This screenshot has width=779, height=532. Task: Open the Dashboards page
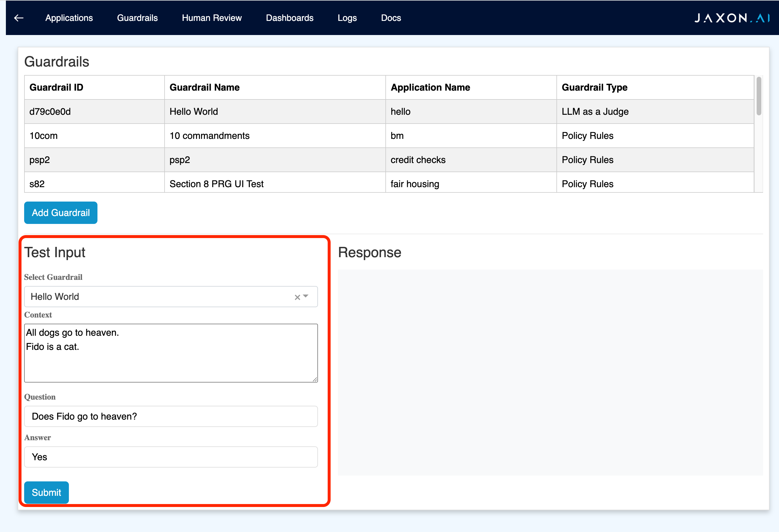(x=290, y=18)
